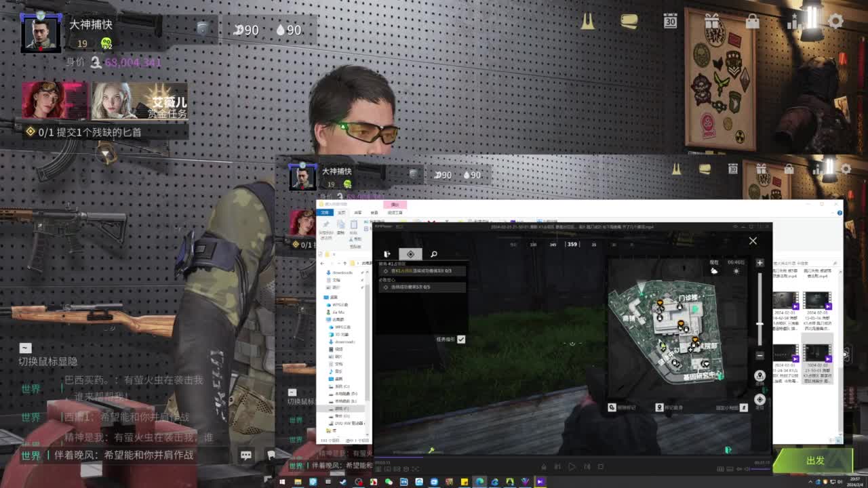Select the 0/5 mission objective row
The height and width of the screenshot is (488, 868).
pyautogui.click(x=422, y=287)
